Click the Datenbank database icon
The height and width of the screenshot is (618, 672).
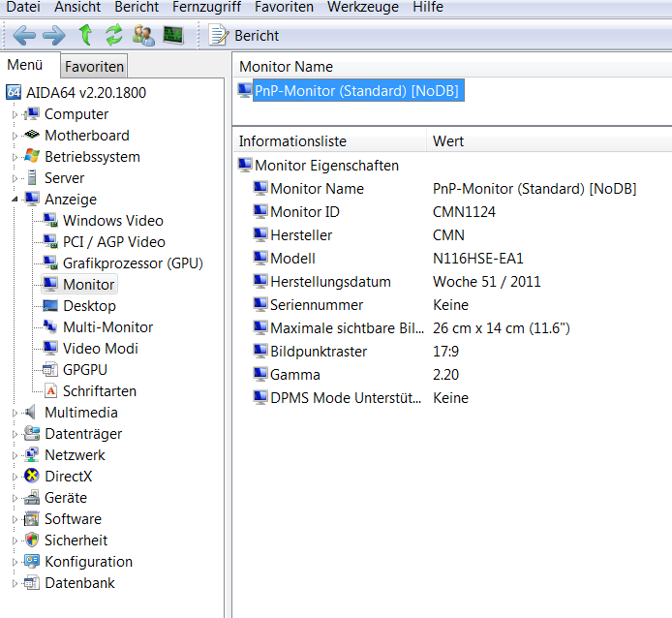click(x=32, y=582)
